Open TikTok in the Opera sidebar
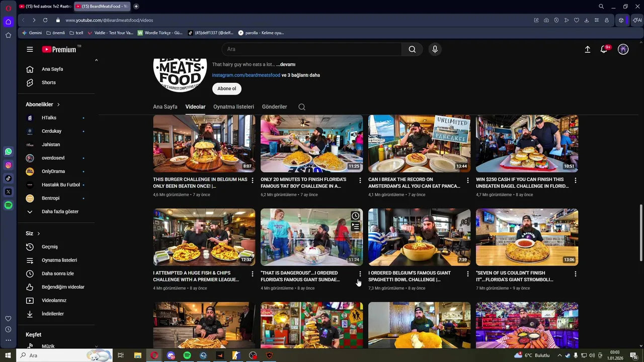This screenshot has width=644, height=362. pos(9,178)
